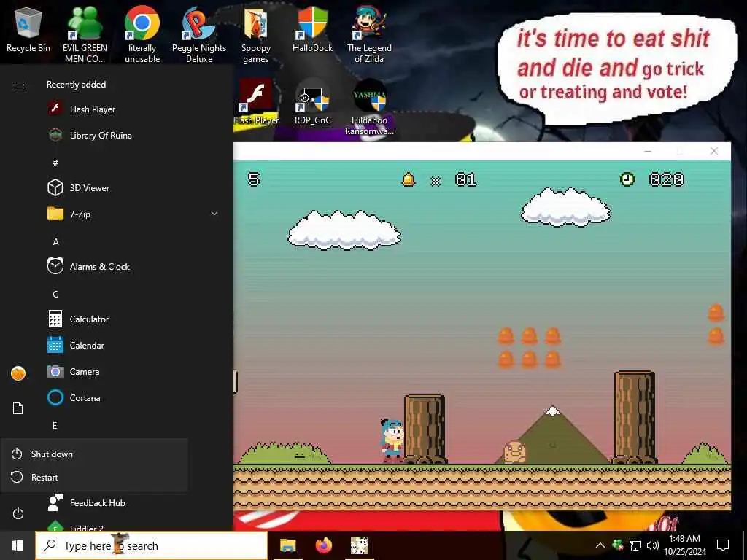Expand the 7-Zip folder chevron

point(214,214)
